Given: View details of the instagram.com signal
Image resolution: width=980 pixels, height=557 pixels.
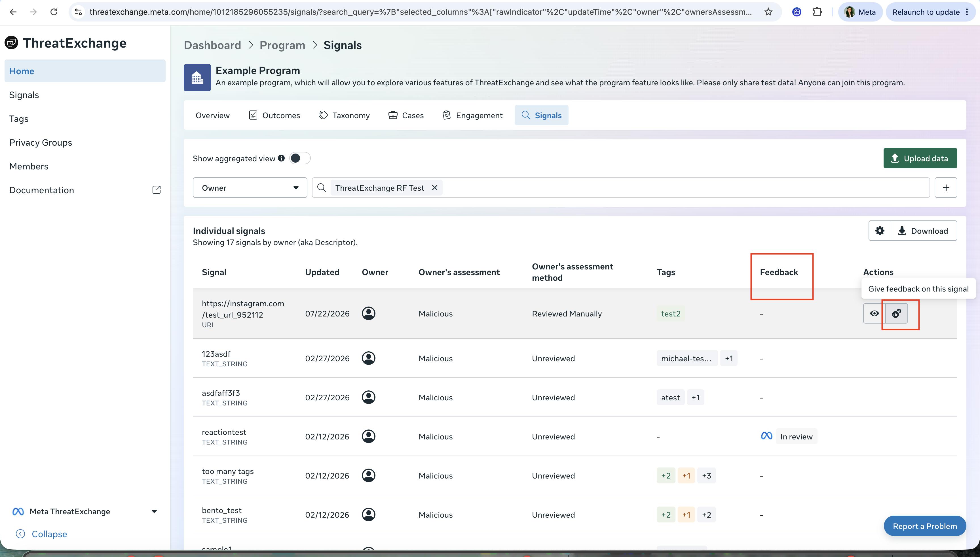Looking at the screenshot, I should click(x=874, y=313).
